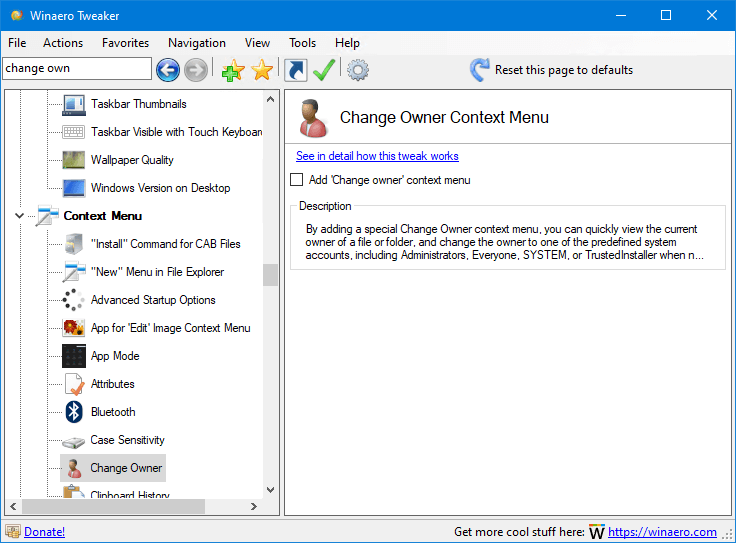
Task: Open the File menu
Action: click(x=17, y=43)
